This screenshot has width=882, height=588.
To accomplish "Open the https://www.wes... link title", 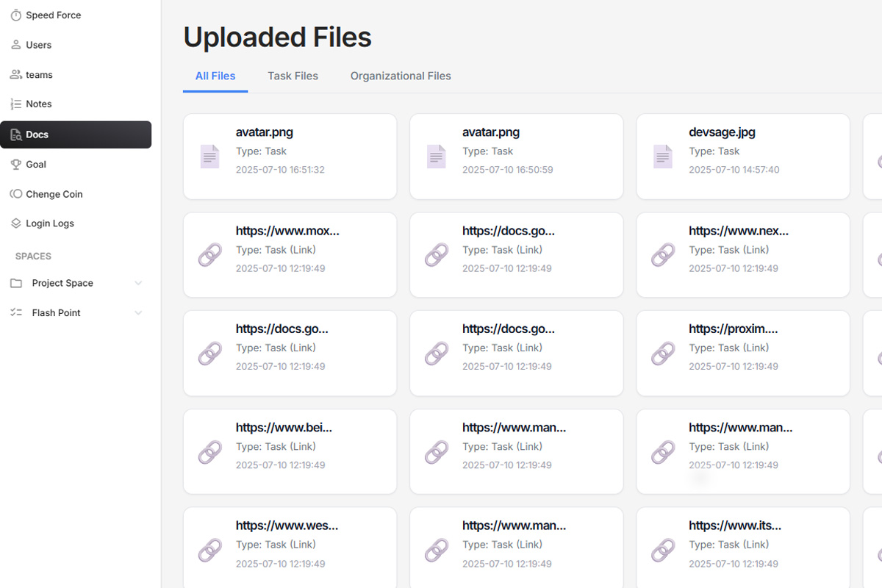I will [x=287, y=526].
